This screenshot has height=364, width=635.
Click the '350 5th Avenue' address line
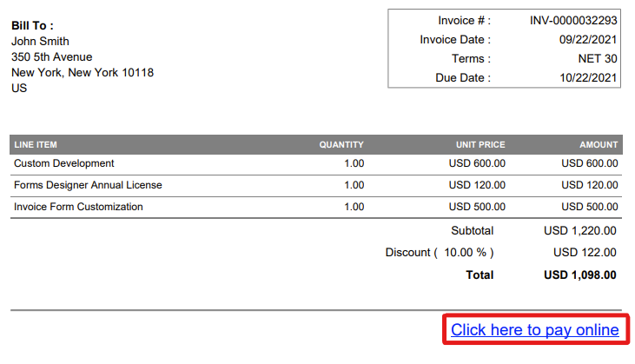[x=51, y=57]
